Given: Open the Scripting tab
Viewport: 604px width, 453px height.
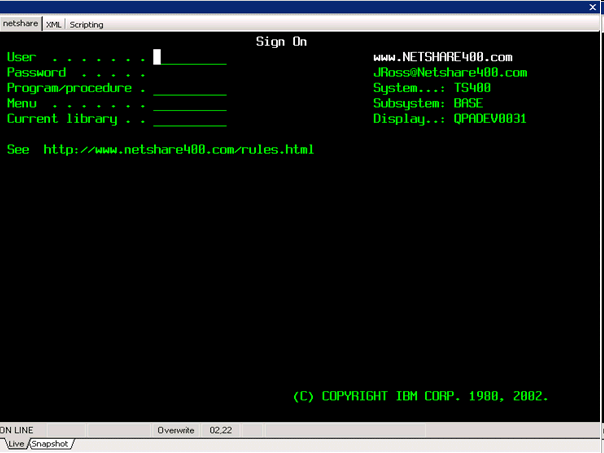Looking at the screenshot, I should 86,25.
